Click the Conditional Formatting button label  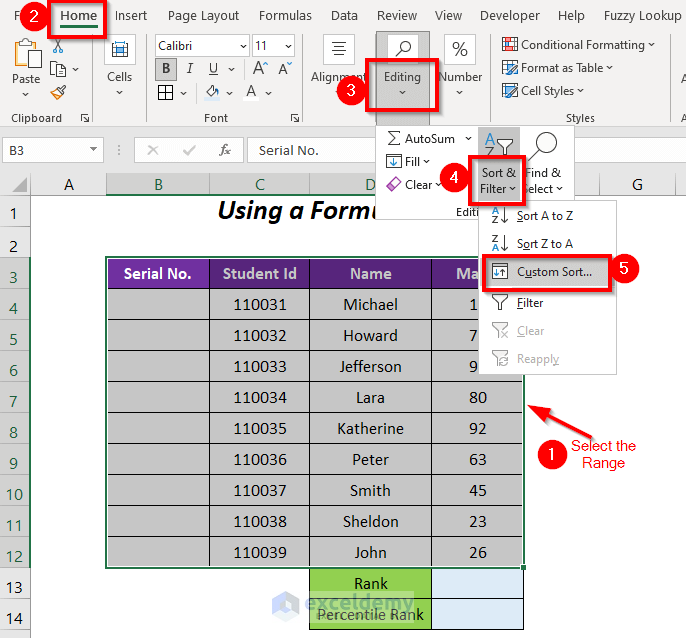(583, 45)
